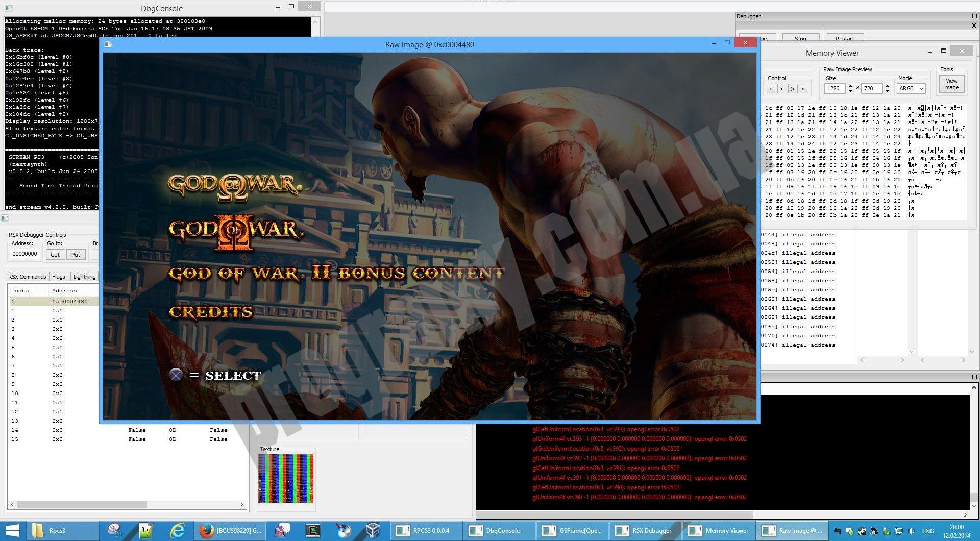This screenshot has width=980, height=541.
Task: Increase the width 1280 spinner
Action: click(x=850, y=86)
